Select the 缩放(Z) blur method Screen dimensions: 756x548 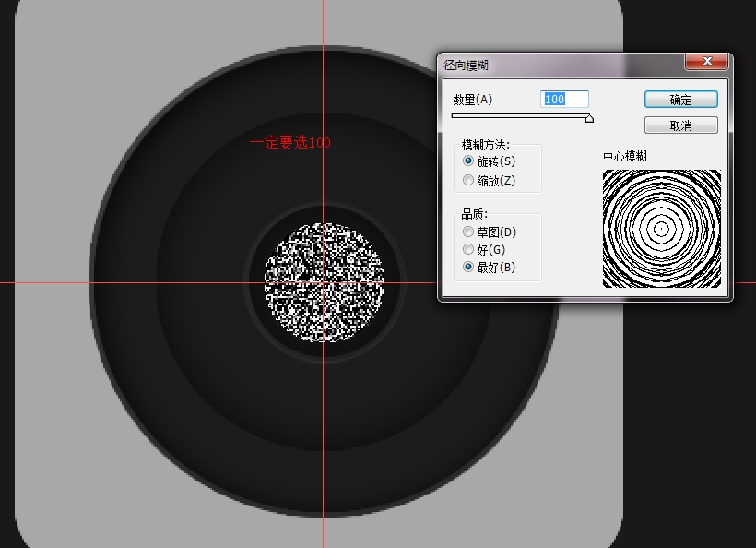tap(469, 181)
